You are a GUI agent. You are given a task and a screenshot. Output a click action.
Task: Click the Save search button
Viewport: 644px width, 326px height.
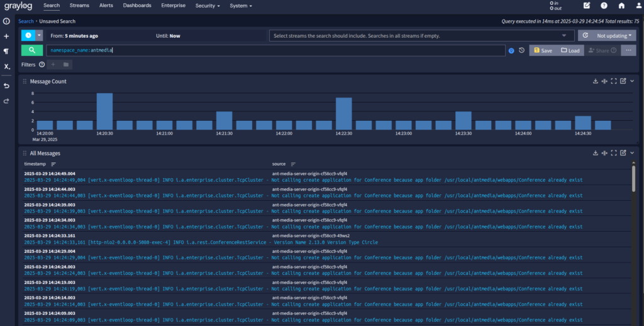tap(543, 50)
